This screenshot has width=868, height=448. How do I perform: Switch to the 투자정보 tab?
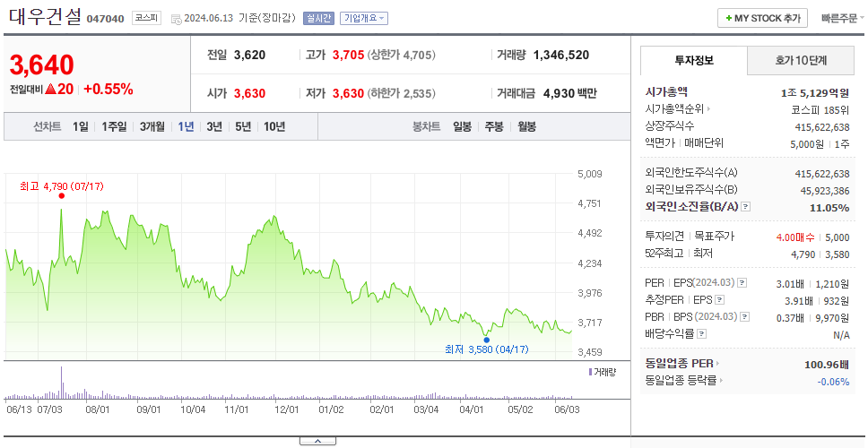click(x=694, y=61)
